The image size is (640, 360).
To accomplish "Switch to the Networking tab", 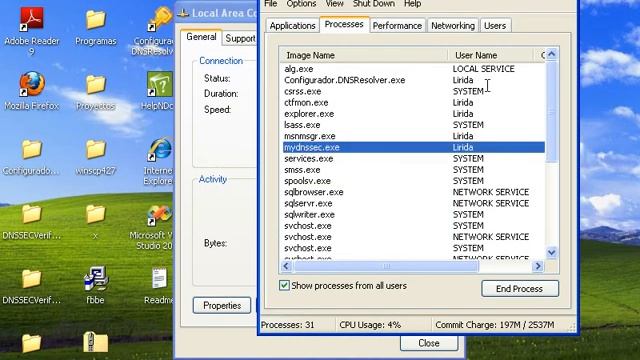I will 453,26.
